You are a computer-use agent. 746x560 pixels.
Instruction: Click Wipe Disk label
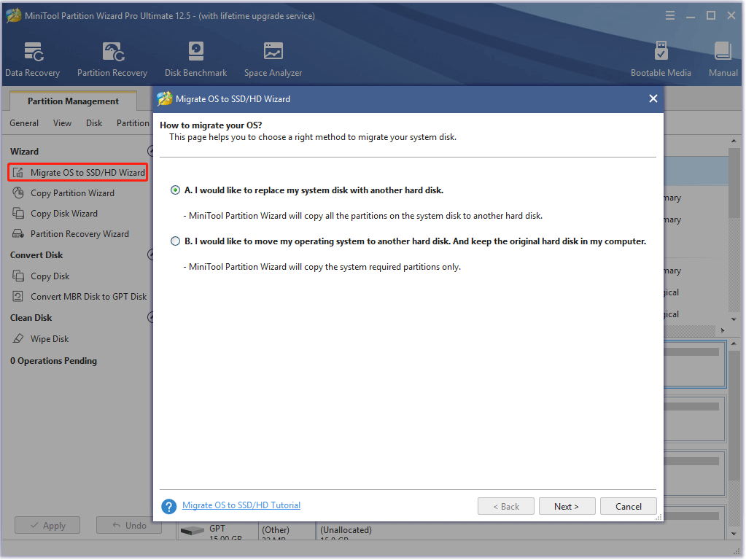[50, 339]
